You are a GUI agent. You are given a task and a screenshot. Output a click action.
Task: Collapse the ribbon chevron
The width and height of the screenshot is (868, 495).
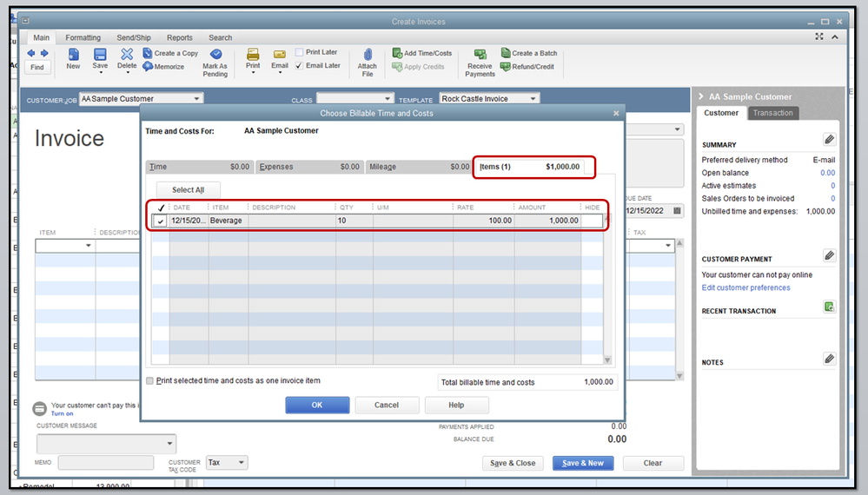835,36
